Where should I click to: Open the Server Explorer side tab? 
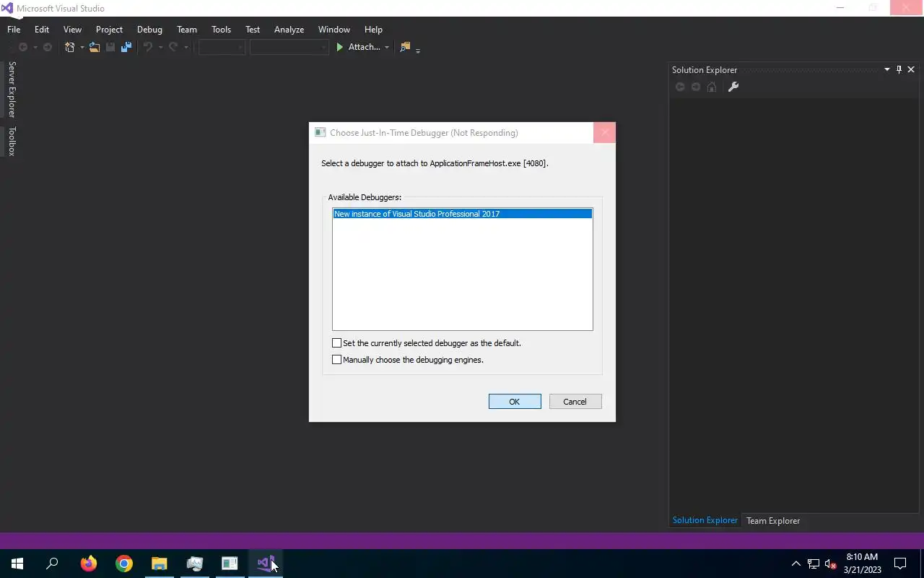[x=12, y=90]
